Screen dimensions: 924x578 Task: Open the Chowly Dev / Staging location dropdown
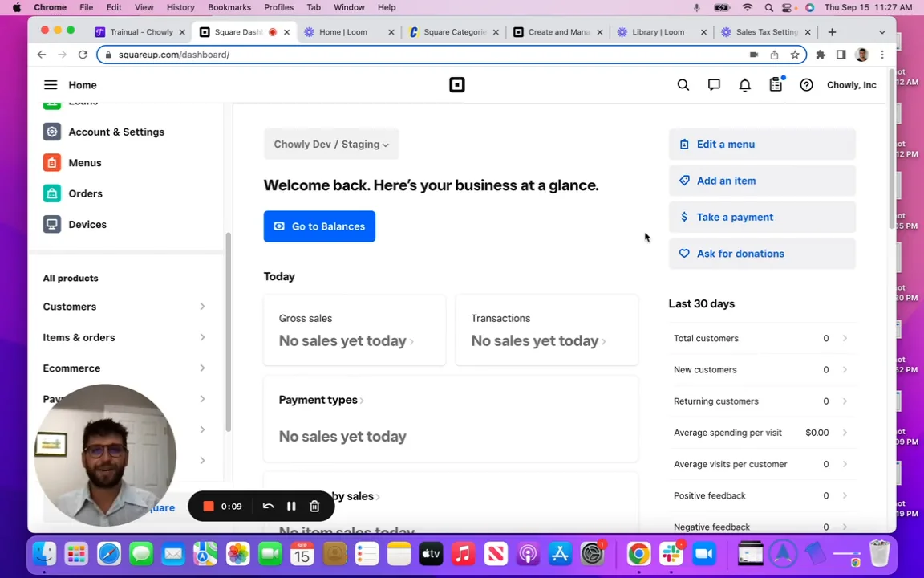pos(331,144)
